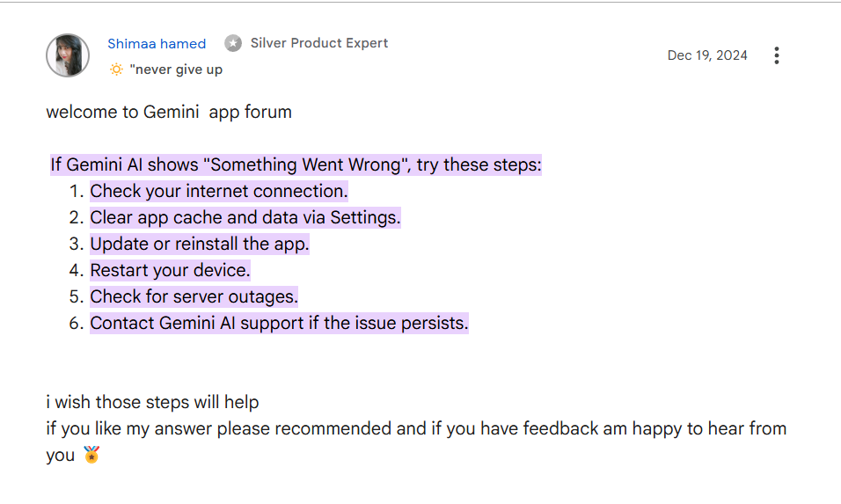The height and width of the screenshot is (504, 841).
Task: Click the "never give up" status text
Action: [176, 69]
